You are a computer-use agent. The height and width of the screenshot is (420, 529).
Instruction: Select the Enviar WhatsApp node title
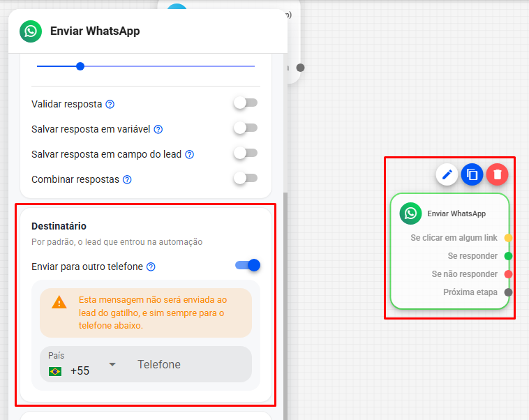click(x=456, y=213)
